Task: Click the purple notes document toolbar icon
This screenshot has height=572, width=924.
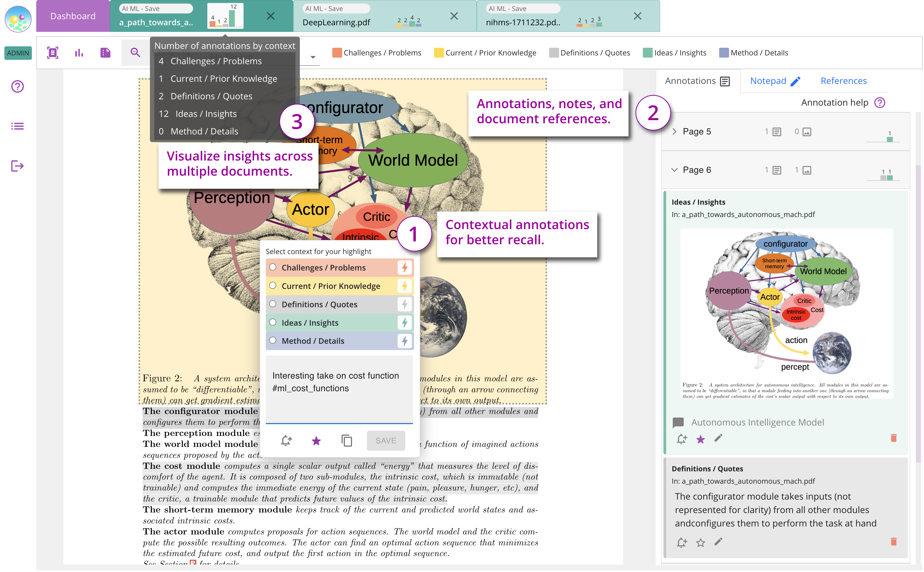Action: tap(105, 53)
